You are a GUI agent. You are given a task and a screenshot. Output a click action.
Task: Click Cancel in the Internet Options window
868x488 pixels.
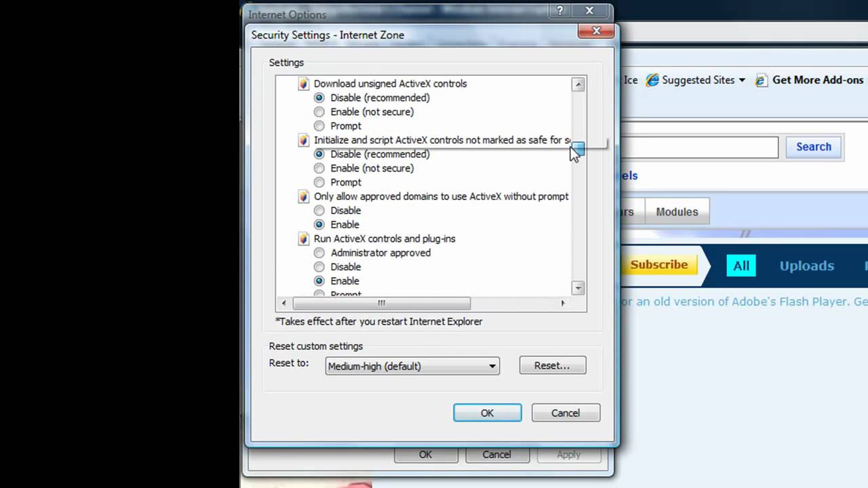[x=496, y=455]
